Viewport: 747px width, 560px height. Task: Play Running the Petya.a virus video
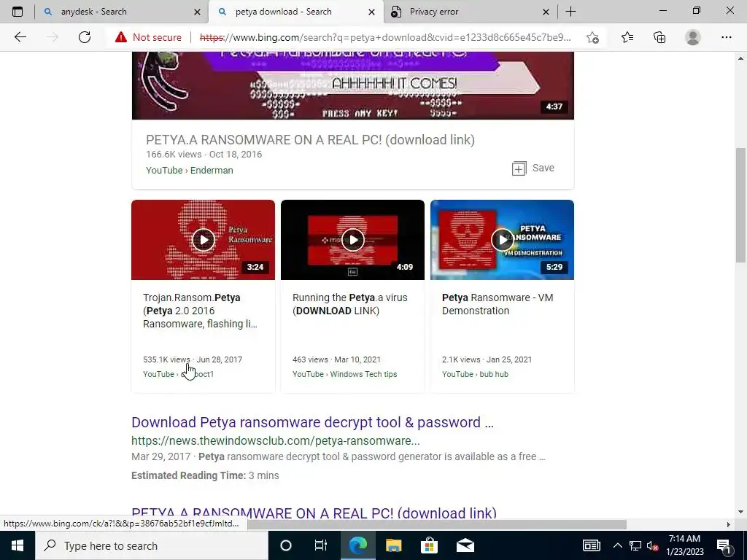click(352, 239)
